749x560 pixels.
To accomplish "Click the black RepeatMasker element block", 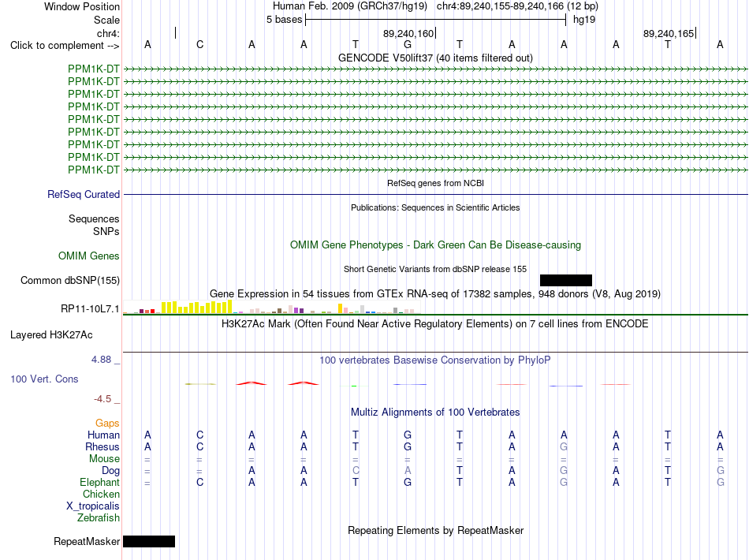I will click(149, 541).
